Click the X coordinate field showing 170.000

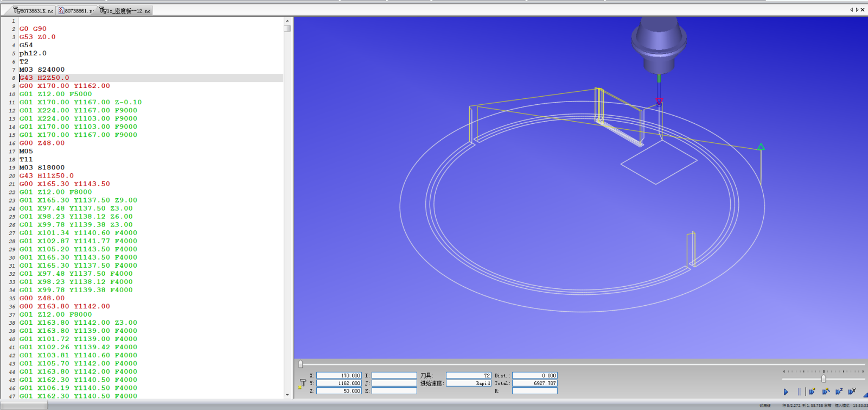point(339,375)
